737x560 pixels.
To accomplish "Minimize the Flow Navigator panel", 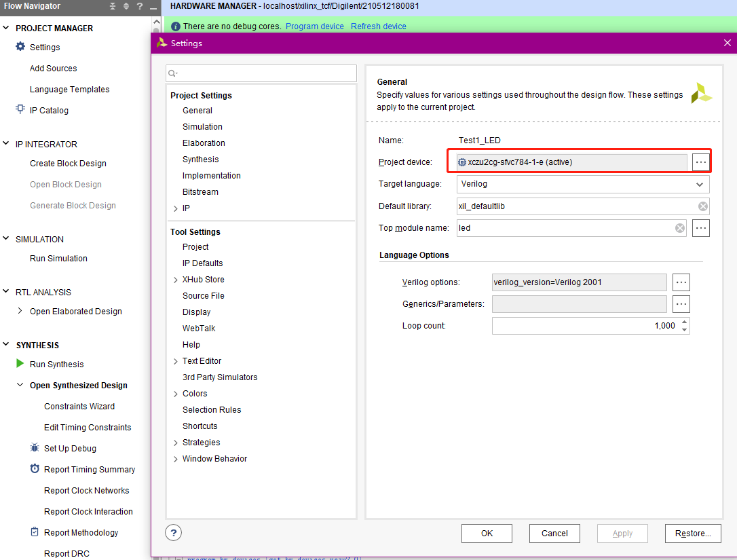I will 153,7.
